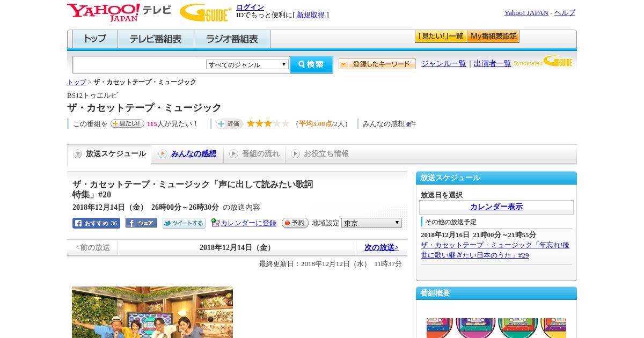Select the テレビ番組表 tab
The height and width of the screenshot is (338, 644).
(x=156, y=39)
